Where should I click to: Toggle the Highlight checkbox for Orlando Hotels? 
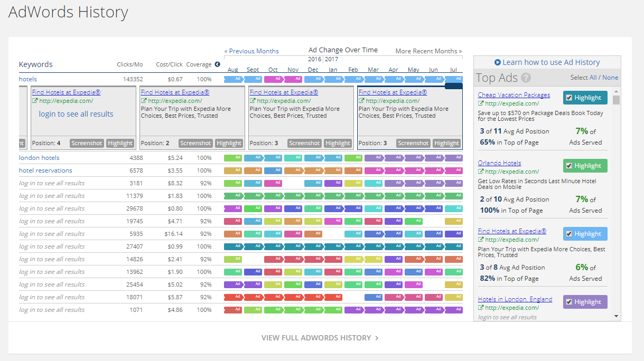click(569, 166)
